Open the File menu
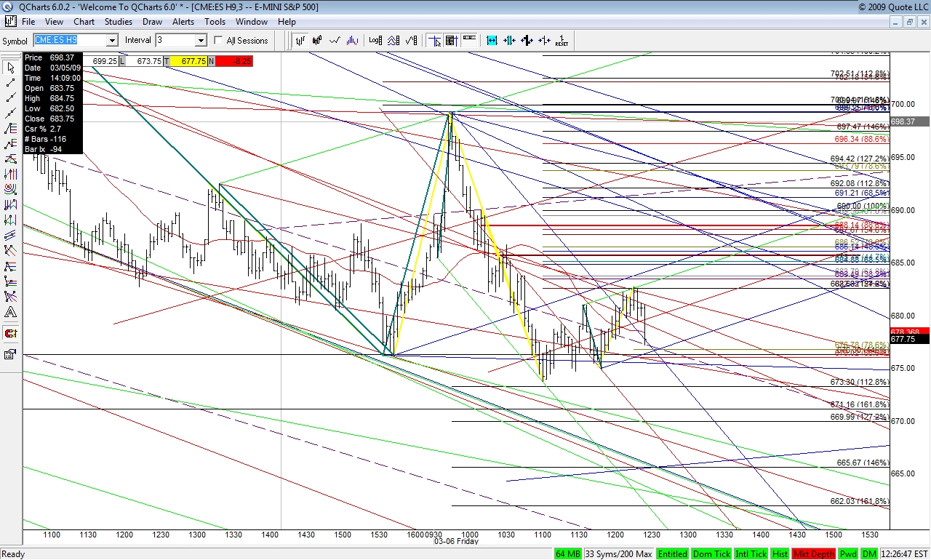The height and width of the screenshot is (560, 931). [28, 22]
